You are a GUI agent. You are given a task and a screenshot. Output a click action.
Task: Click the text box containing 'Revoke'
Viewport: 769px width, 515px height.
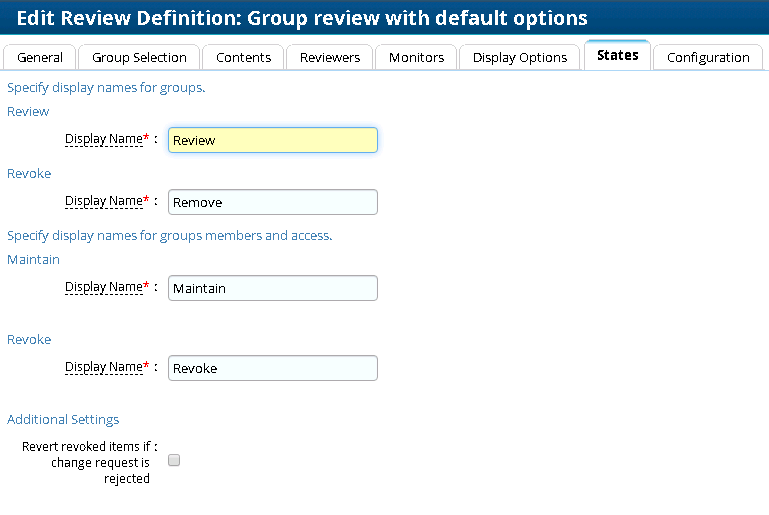[273, 368]
